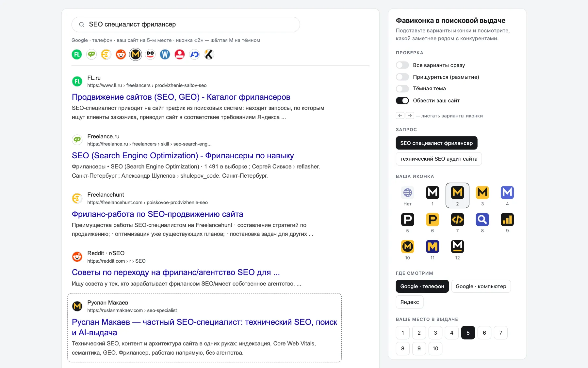Switch view to 'Google · компьютер'
The image size is (588, 368).
pyautogui.click(x=481, y=286)
